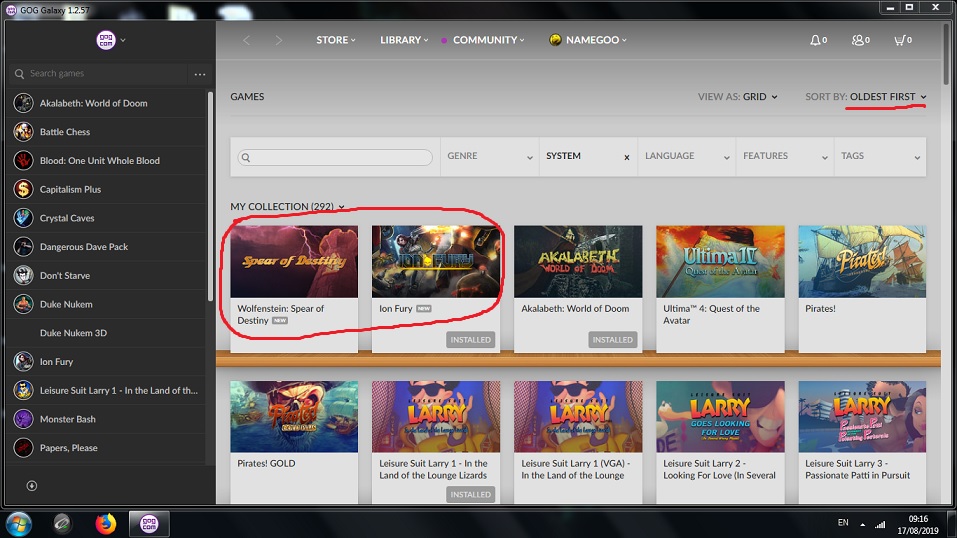Open Akalabeth: World of Doom cover
The height and width of the screenshot is (538, 957).
(578, 261)
